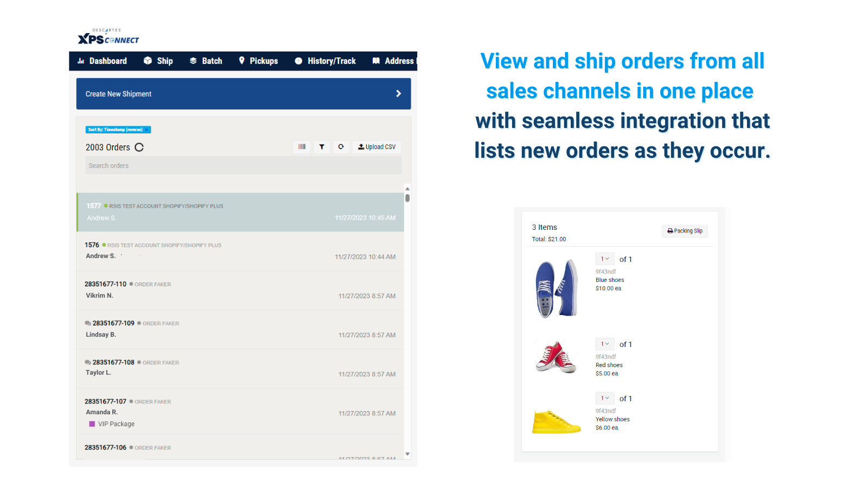Click the map pin icon next to Pickups
Image resolution: width=868 pixels, height=488 pixels.
click(x=241, y=61)
